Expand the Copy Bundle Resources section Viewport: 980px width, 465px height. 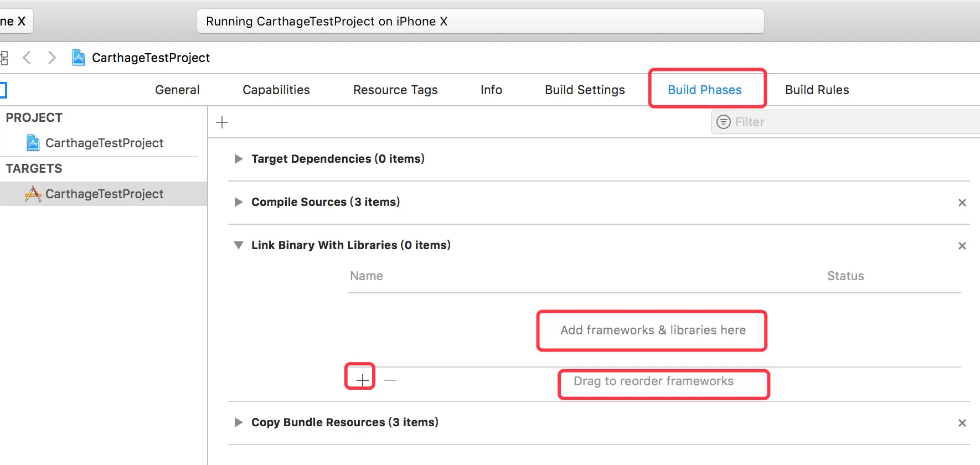tap(239, 422)
